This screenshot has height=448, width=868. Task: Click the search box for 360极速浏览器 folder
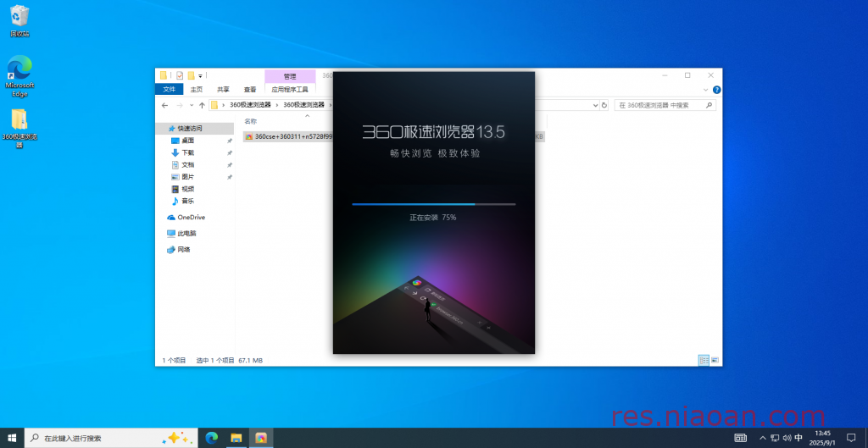coord(665,105)
